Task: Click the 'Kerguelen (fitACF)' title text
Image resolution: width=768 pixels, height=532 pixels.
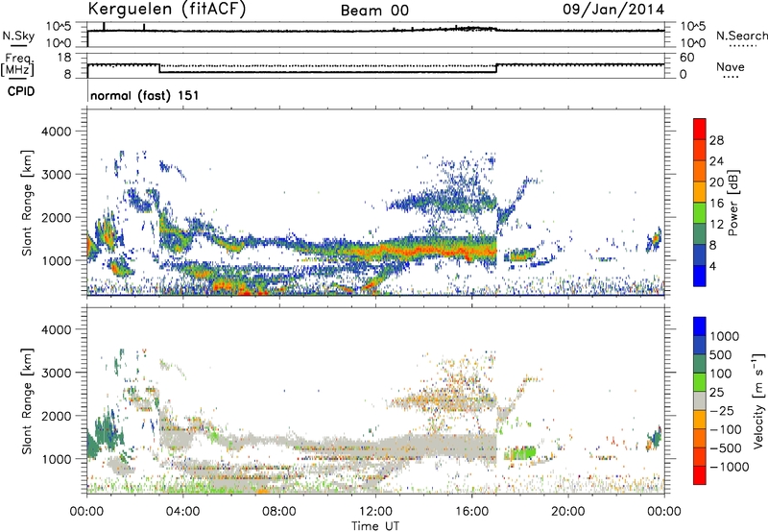Action: click(166, 9)
